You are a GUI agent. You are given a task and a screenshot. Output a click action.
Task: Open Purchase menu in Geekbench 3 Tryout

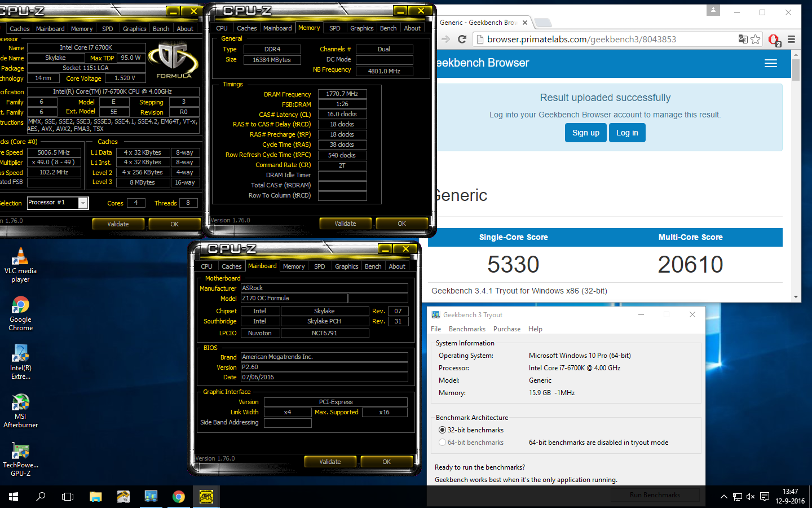coord(507,329)
